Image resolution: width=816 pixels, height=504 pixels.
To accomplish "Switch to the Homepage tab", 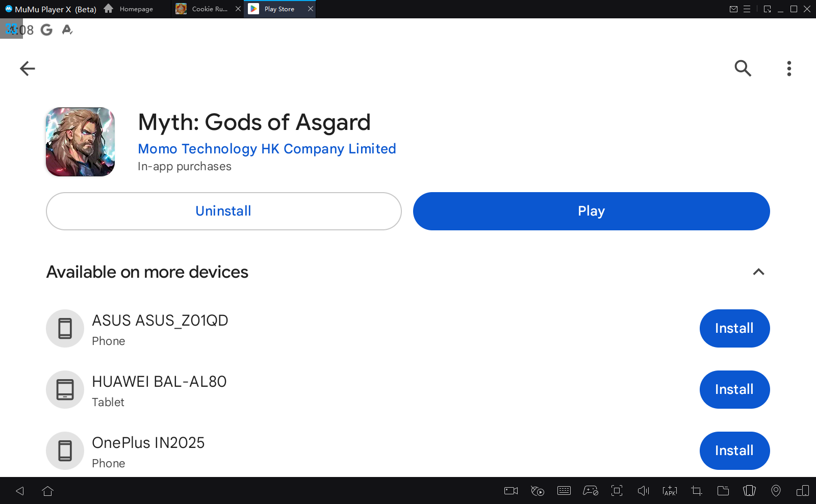I will 129,9.
